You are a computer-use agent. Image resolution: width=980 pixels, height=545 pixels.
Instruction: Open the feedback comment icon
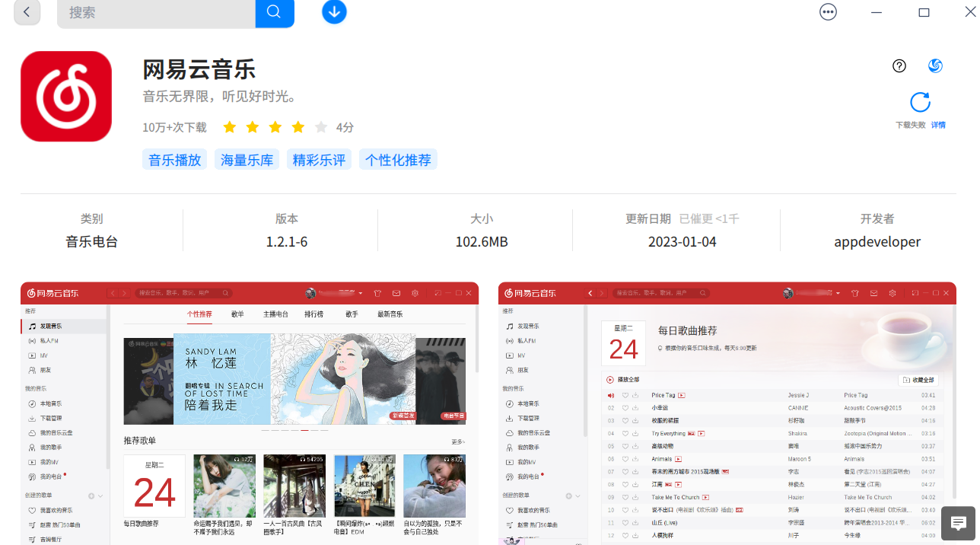[959, 523]
